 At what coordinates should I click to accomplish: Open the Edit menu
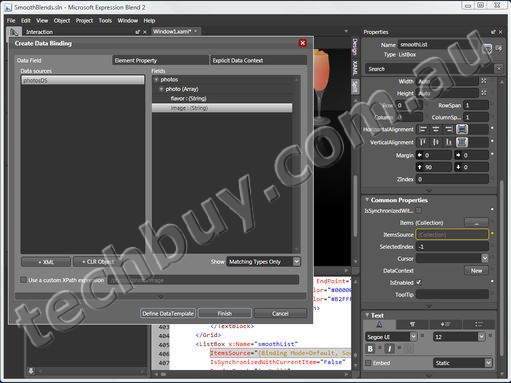(26, 21)
